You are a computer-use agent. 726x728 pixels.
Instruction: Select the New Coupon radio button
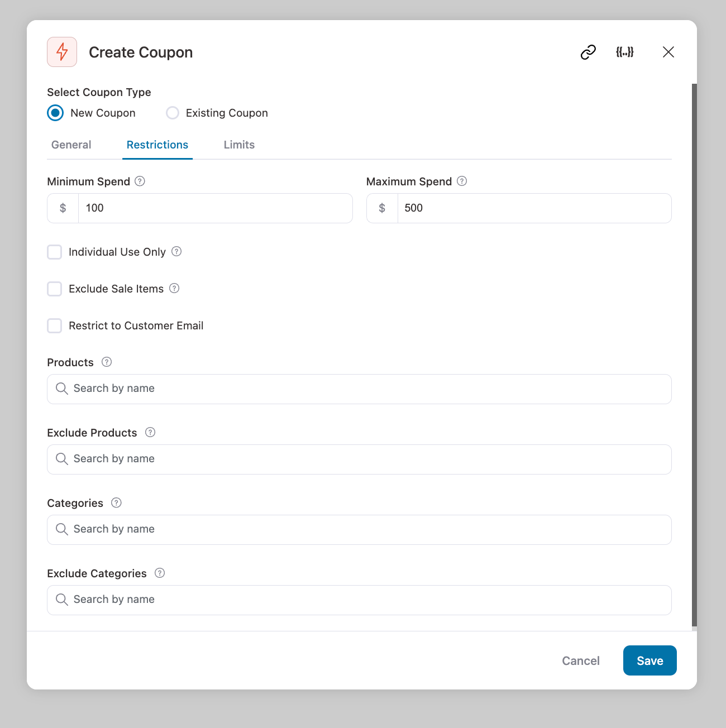point(55,113)
